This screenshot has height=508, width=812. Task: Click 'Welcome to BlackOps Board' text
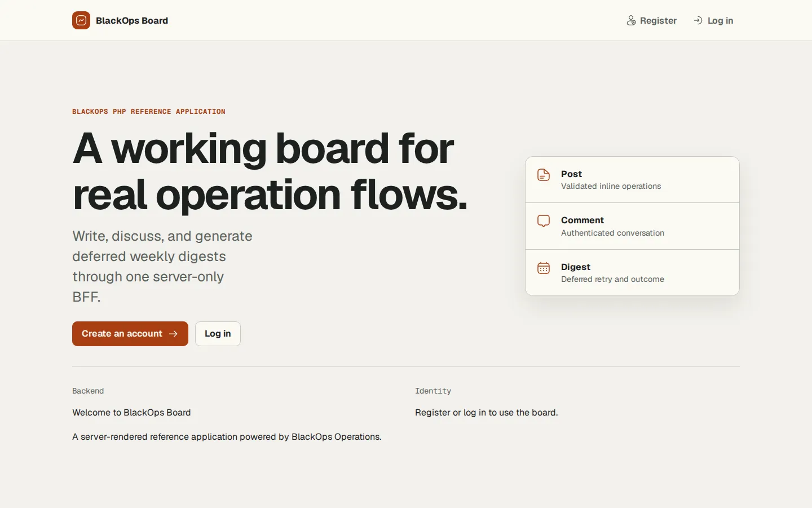(x=131, y=413)
